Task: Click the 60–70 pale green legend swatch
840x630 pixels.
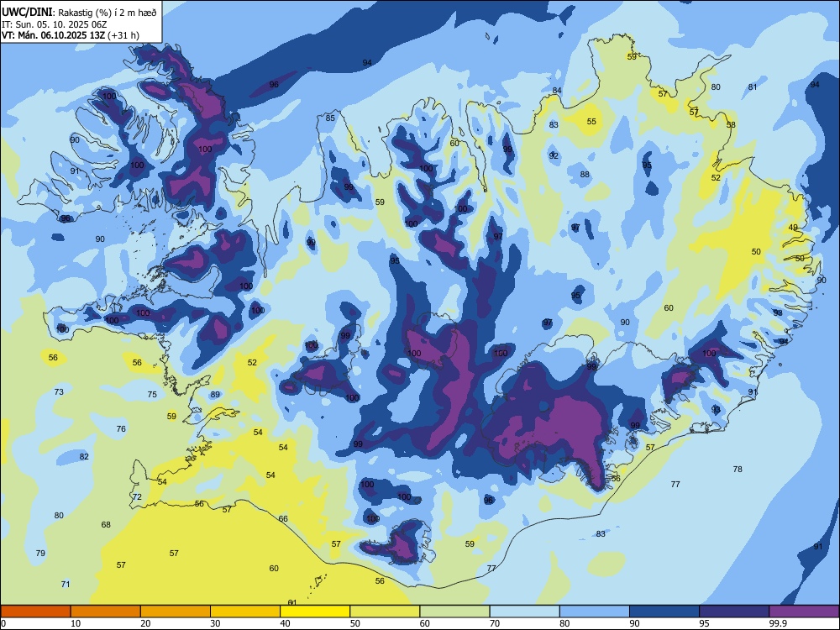Action: pyautogui.click(x=454, y=612)
